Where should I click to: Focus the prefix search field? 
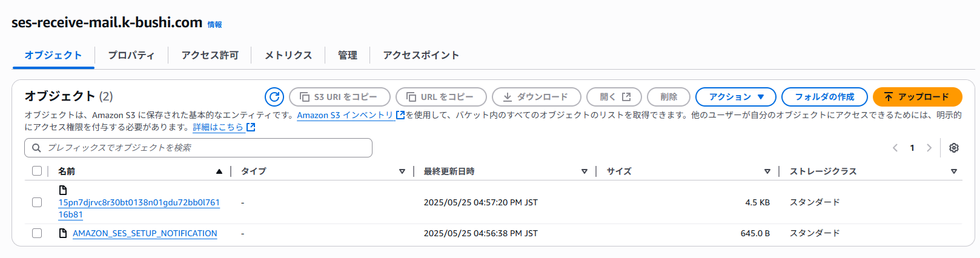198,148
